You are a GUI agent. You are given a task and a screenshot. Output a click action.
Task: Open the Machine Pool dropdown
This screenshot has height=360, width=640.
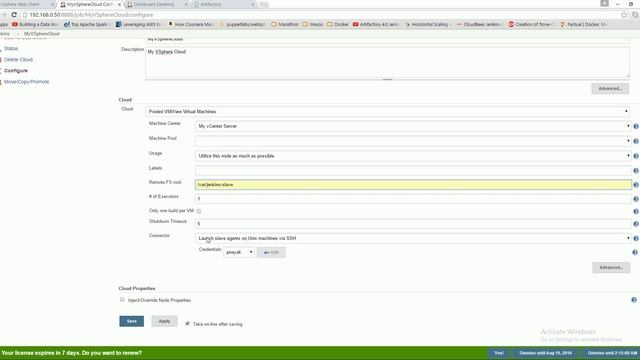click(x=413, y=141)
